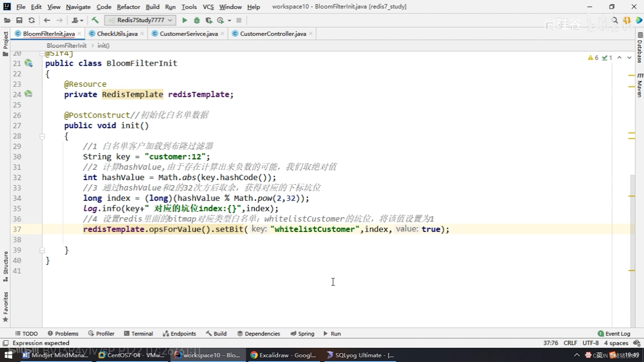
Task: Open the Spring tool window
Action: [x=302, y=334]
